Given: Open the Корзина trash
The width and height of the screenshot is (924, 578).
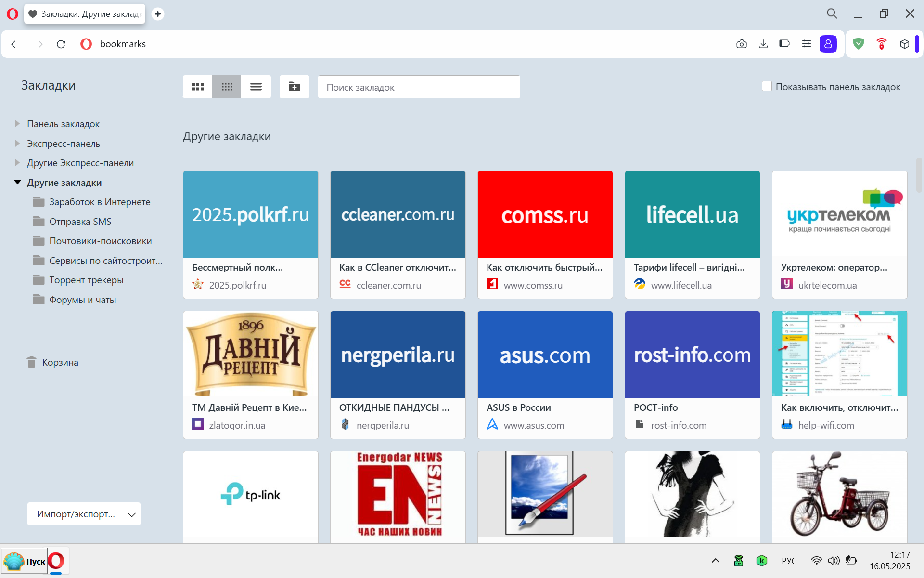Looking at the screenshot, I should (52, 362).
